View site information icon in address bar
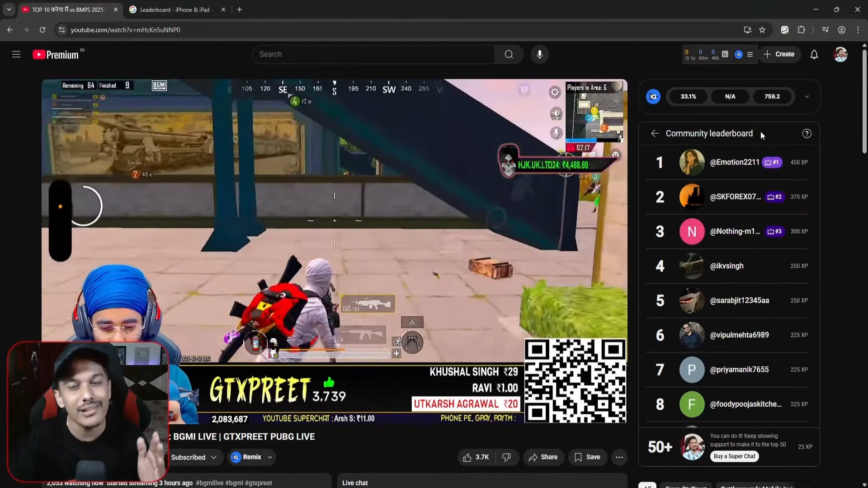This screenshot has height=488, width=868. [62, 30]
